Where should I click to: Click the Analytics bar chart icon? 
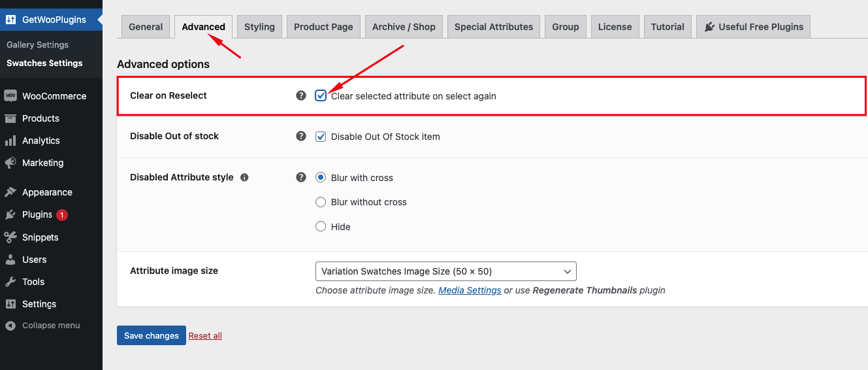tap(10, 141)
